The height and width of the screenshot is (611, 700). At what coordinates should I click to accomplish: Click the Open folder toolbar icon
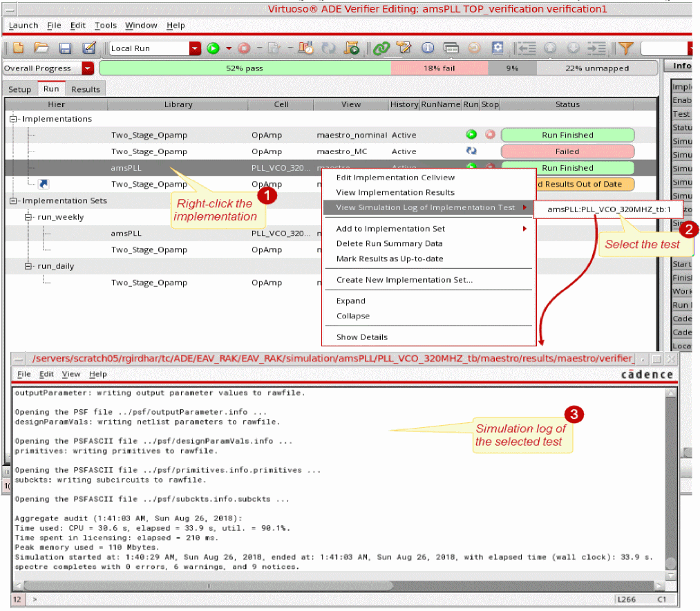41,48
